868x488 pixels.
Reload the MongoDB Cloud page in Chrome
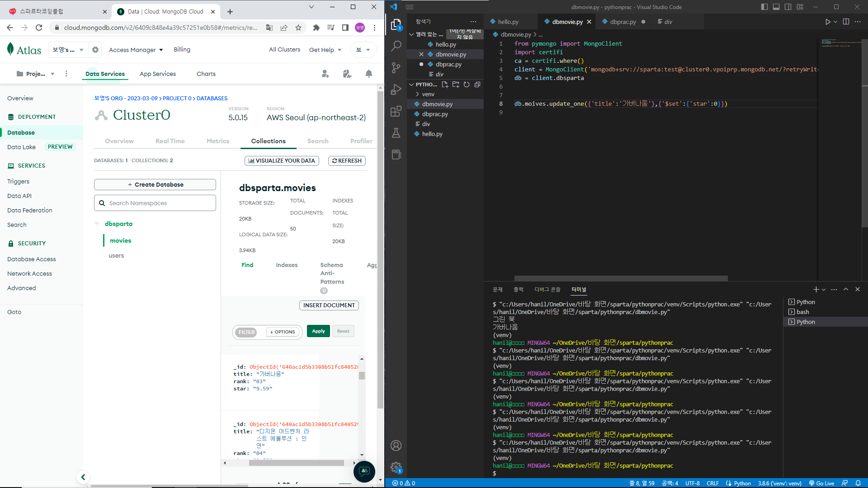tap(39, 28)
